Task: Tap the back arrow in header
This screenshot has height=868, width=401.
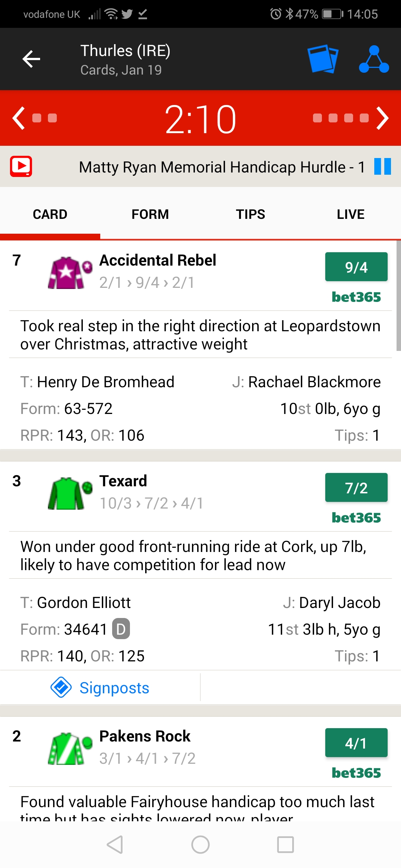Action: pyautogui.click(x=31, y=59)
